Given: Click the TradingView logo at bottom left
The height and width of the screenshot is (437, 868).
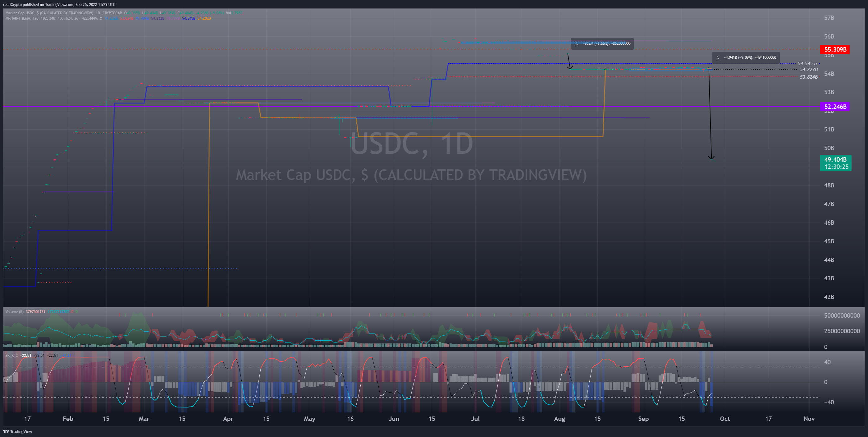Looking at the screenshot, I should point(17,431).
